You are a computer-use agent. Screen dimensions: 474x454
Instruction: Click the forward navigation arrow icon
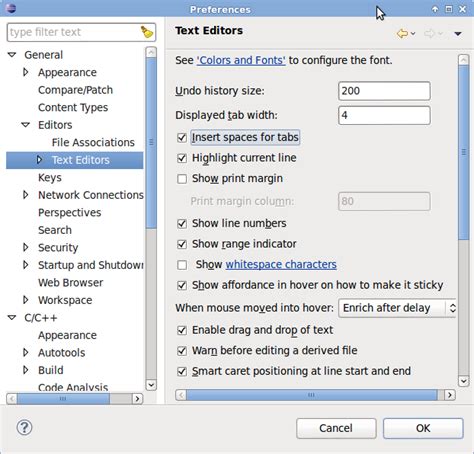point(429,33)
